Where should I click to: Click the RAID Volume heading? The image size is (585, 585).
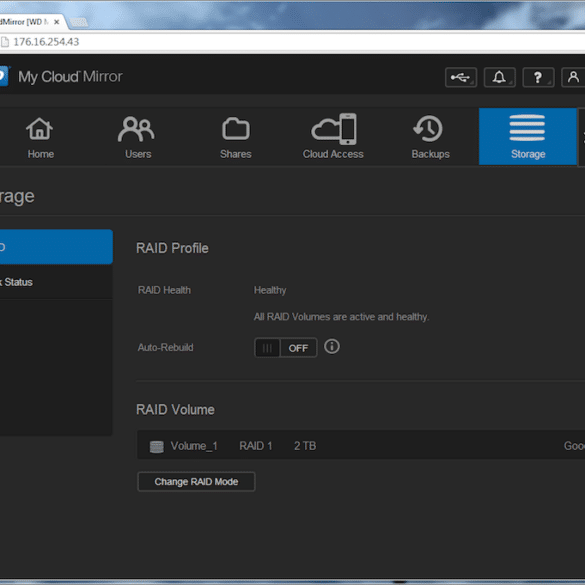[x=175, y=410]
